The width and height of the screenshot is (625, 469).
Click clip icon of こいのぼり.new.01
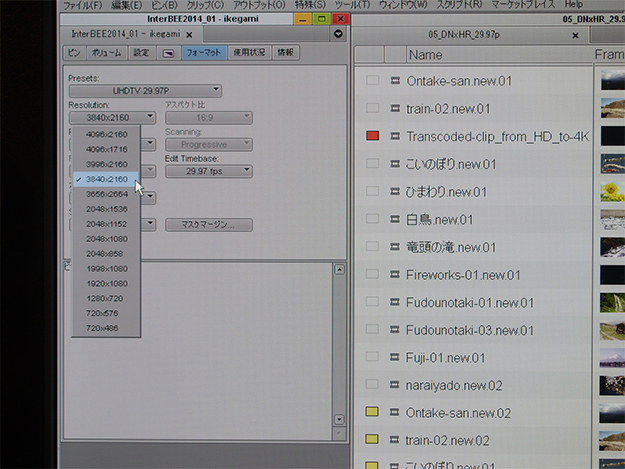395,163
